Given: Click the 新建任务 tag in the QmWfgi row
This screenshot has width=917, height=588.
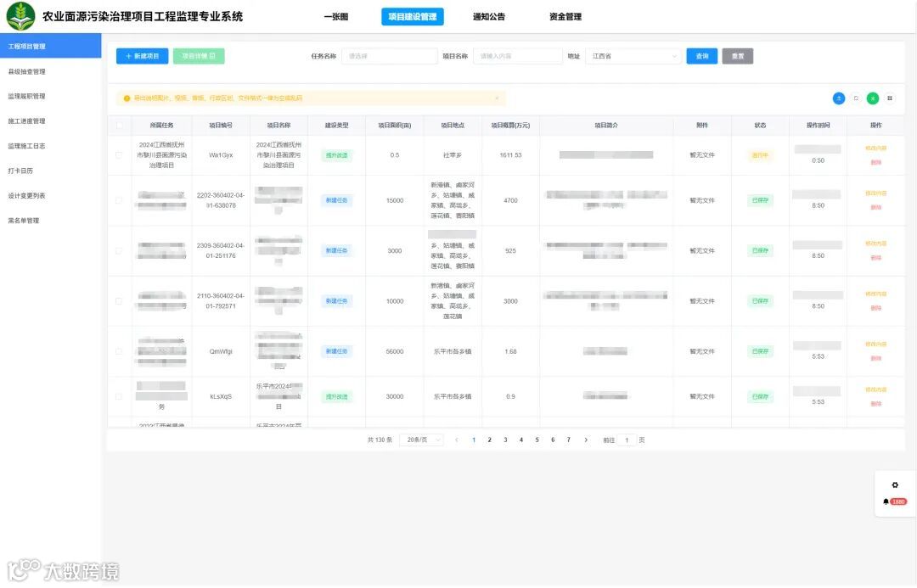Looking at the screenshot, I should [x=337, y=351].
